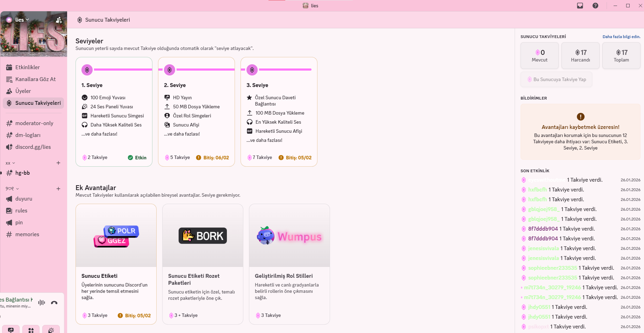Click the rules channel checklist icon
The width and height of the screenshot is (644, 333).
pyautogui.click(x=9, y=211)
